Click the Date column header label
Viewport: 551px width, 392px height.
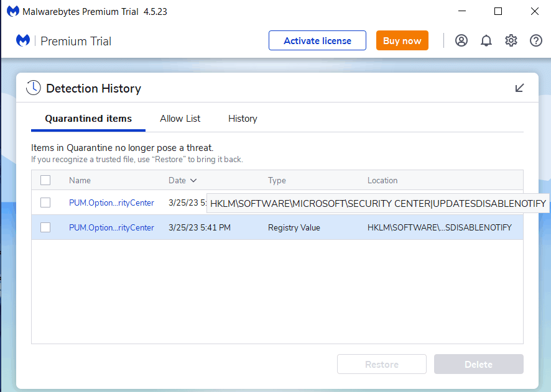click(177, 180)
